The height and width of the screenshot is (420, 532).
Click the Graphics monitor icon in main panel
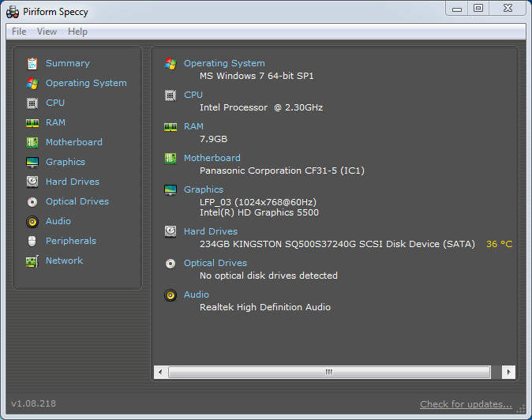click(170, 190)
